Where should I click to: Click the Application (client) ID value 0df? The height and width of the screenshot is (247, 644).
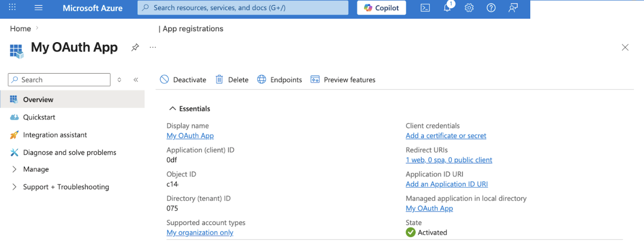pos(172,160)
